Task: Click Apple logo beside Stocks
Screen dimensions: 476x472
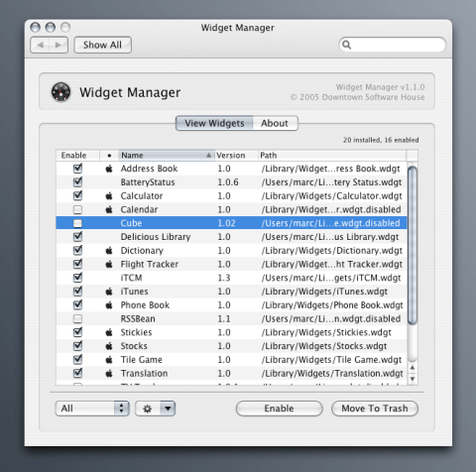Action: 109,346
